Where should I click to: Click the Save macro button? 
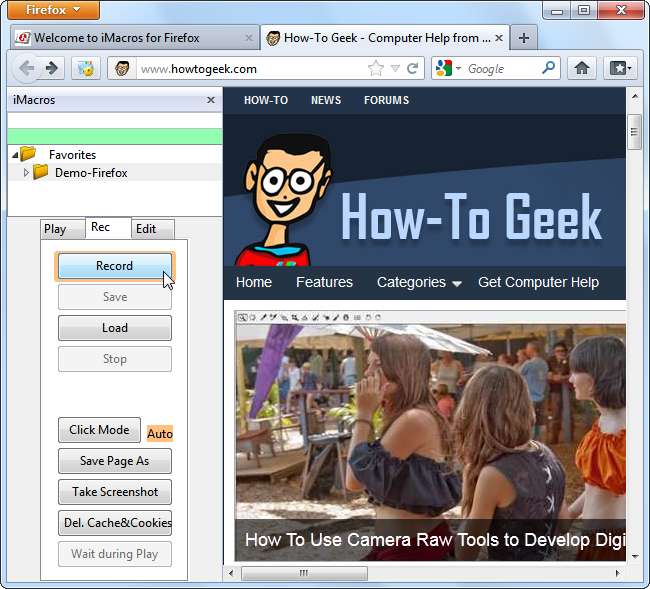click(115, 297)
